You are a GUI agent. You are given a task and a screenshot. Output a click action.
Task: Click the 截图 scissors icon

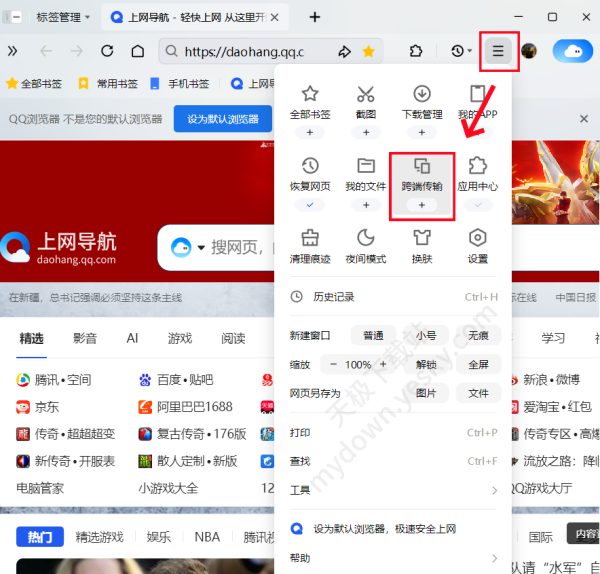365,95
